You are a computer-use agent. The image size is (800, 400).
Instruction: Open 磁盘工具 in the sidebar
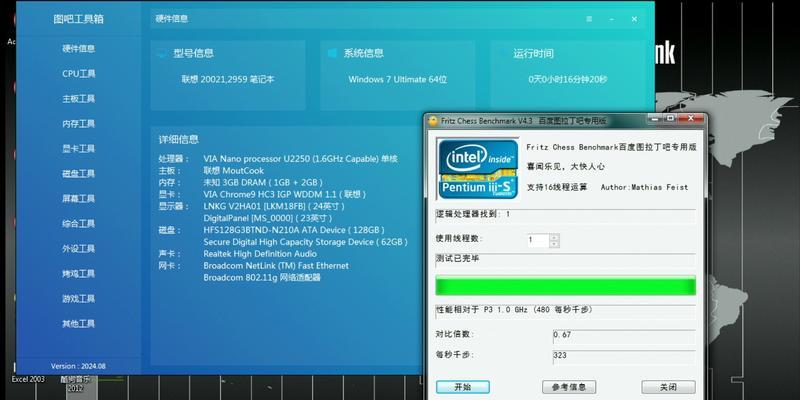click(x=79, y=173)
